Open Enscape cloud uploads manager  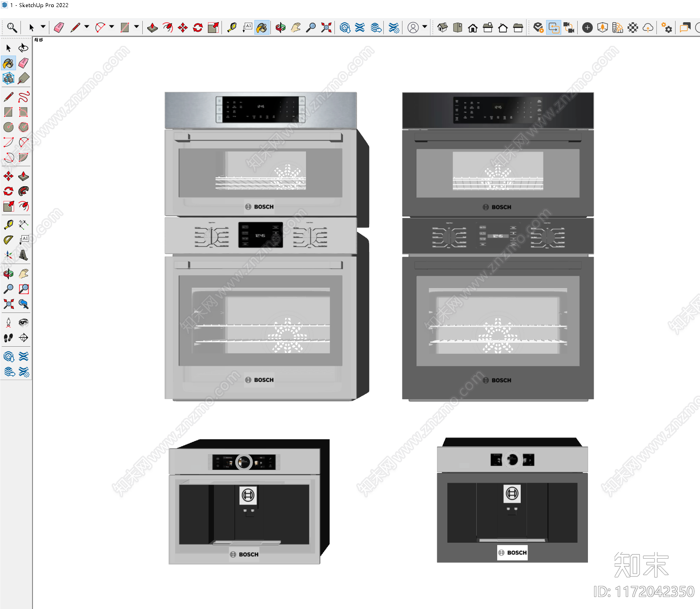648,28
